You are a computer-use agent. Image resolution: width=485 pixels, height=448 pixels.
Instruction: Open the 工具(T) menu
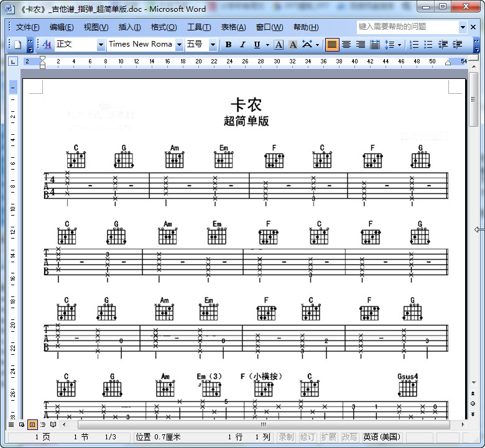tap(199, 27)
